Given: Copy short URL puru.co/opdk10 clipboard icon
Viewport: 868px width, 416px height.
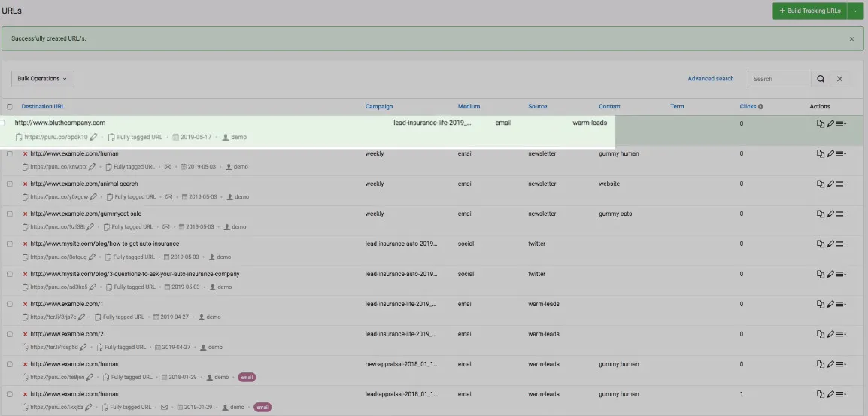Looking at the screenshot, I should tap(19, 138).
